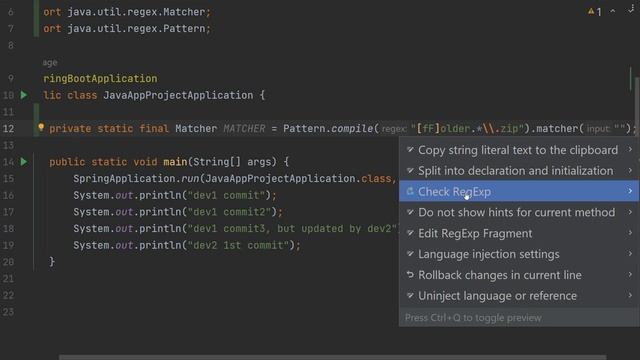Open the light bulb intention actions icon
This screenshot has width=640, height=360.
(41, 127)
